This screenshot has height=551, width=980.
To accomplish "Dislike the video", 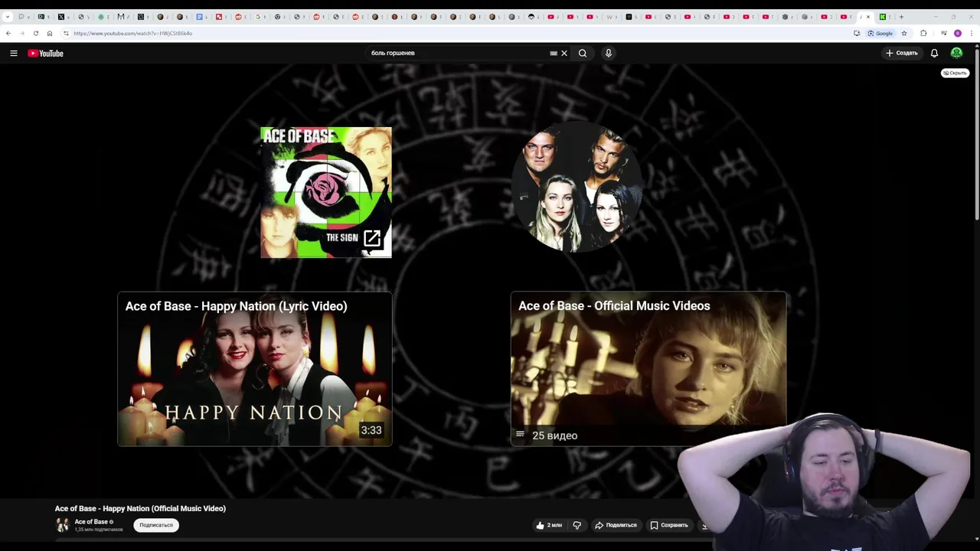I will (x=577, y=525).
